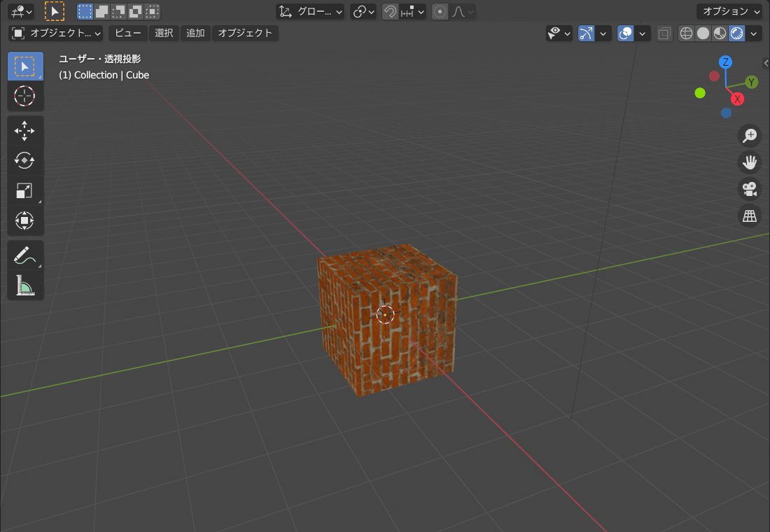The image size is (770, 532).
Task: Select the Transform tool
Action: [25, 220]
